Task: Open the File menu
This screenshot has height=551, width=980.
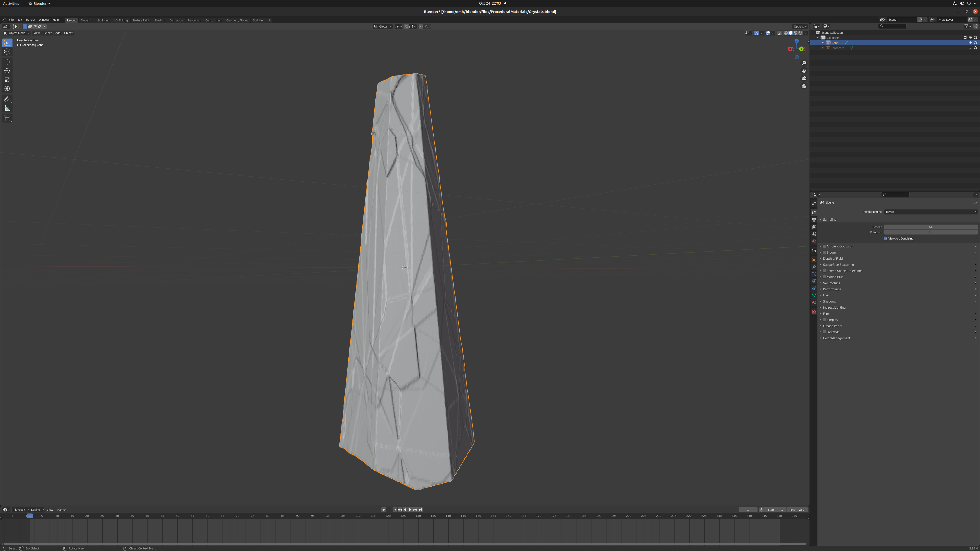Action: [11, 20]
